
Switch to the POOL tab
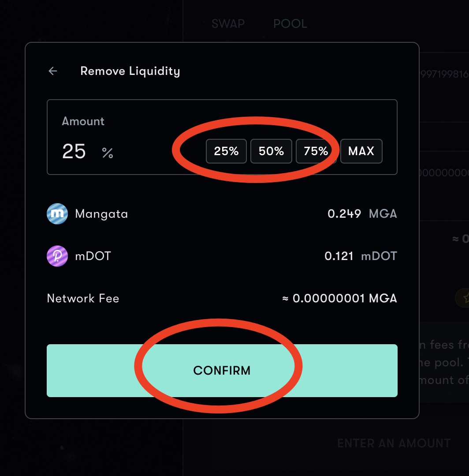[x=290, y=23]
